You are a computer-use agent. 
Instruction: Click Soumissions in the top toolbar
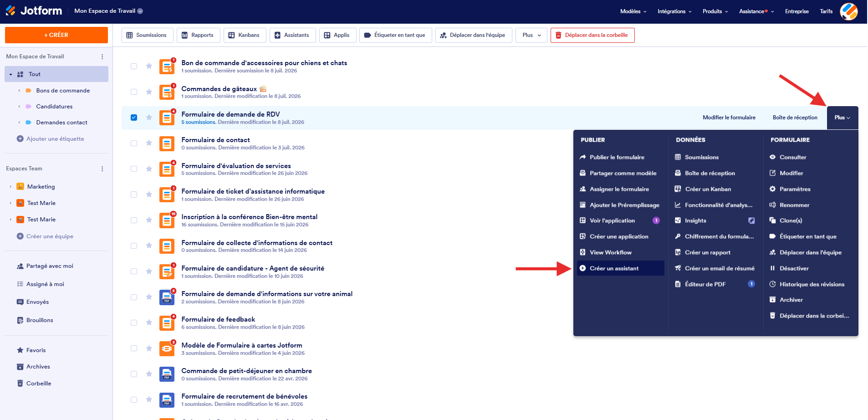click(x=147, y=35)
